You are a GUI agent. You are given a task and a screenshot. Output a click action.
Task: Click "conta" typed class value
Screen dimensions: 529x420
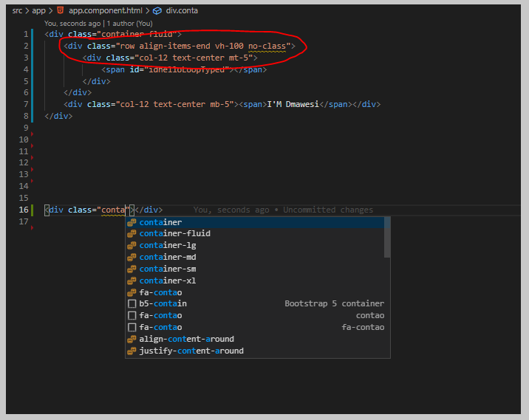coord(113,210)
